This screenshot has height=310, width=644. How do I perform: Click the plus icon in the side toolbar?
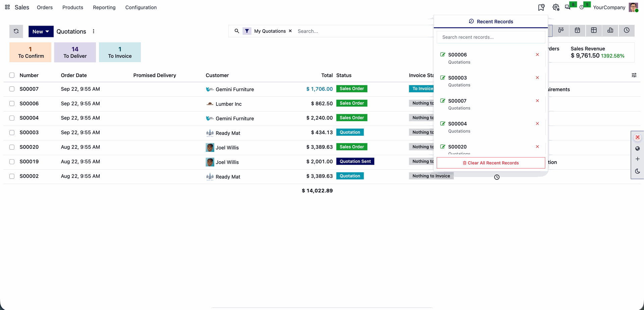[x=638, y=159]
